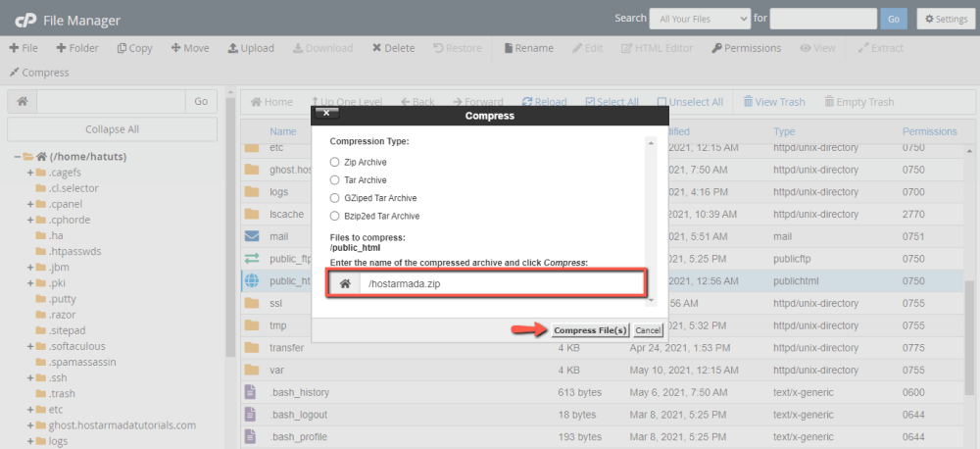Click the Edit toolbar button
980x449 pixels.
pyautogui.click(x=587, y=48)
